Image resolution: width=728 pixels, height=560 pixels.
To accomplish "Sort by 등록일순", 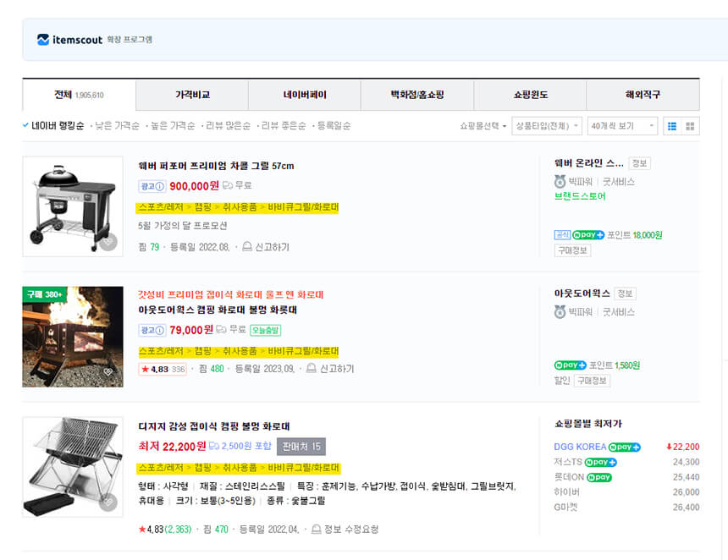I will click(334, 126).
